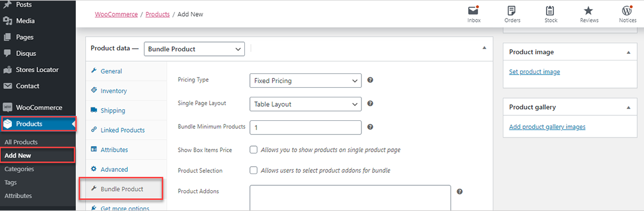Switch to the Linked Products tab

(126, 130)
